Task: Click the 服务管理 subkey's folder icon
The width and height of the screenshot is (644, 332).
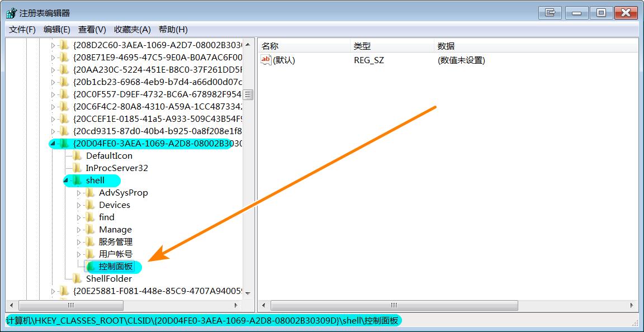Action: click(91, 242)
